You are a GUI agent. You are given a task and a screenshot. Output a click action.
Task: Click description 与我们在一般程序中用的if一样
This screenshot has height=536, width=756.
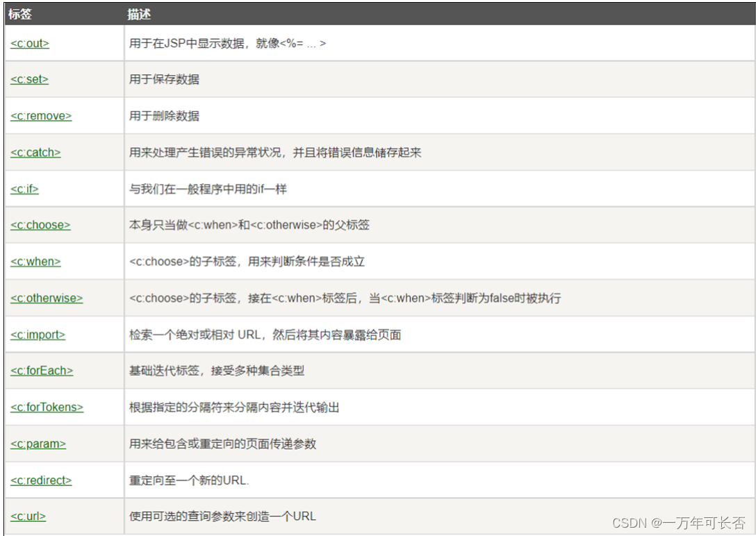tap(208, 189)
